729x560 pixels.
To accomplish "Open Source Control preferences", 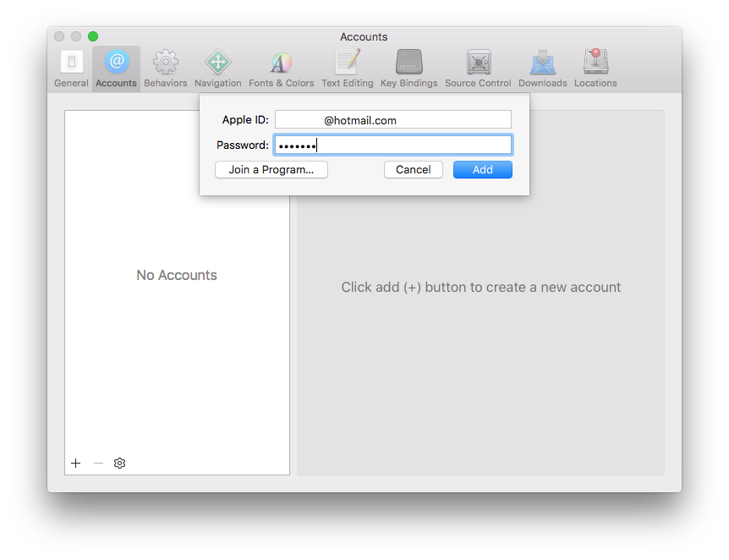I will click(478, 69).
